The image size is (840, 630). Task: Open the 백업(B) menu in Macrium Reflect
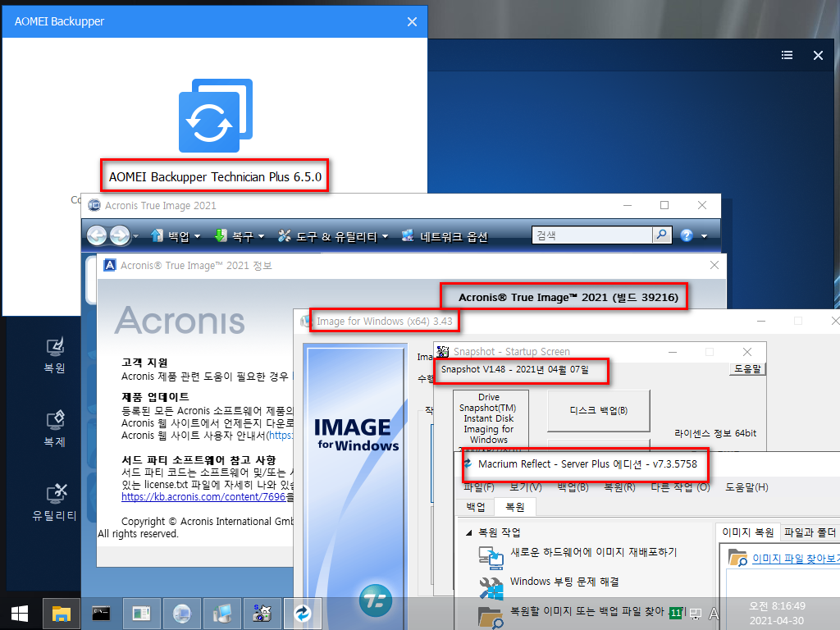[x=573, y=487]
